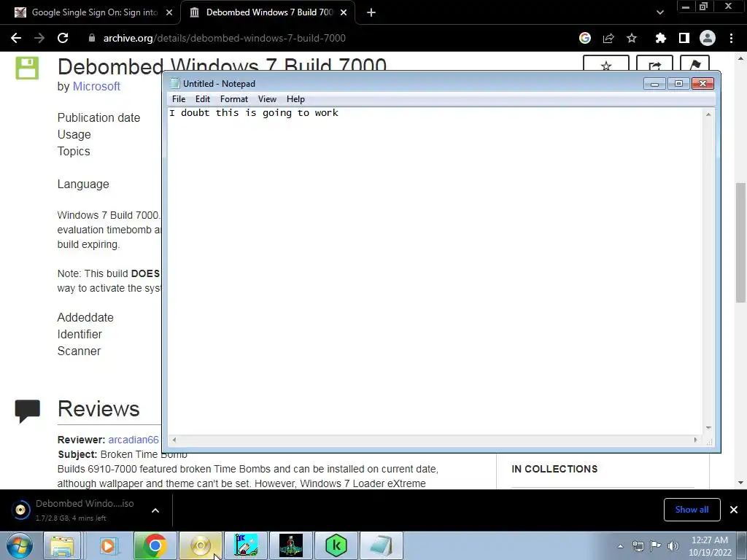The height and width of the screenshot is (560, 747).
Task: Maximize the Notepad window
Action: 678,84
